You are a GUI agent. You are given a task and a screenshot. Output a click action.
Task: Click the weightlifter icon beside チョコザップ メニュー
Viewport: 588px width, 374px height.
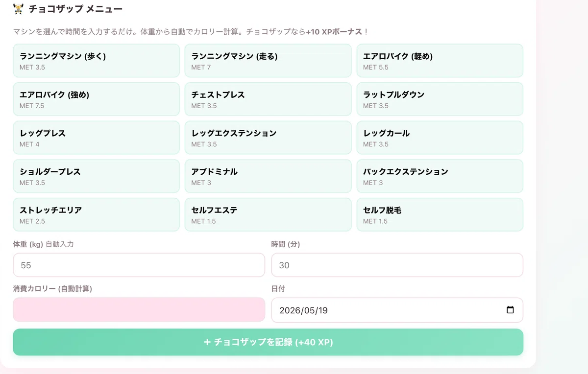[19, 9]
